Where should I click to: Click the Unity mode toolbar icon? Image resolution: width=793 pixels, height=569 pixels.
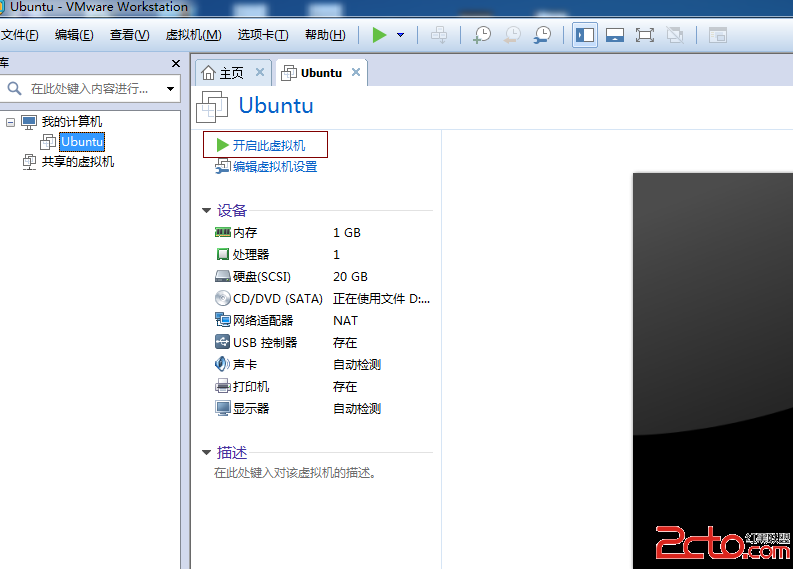pyautogui.click(x=675, y=35)
